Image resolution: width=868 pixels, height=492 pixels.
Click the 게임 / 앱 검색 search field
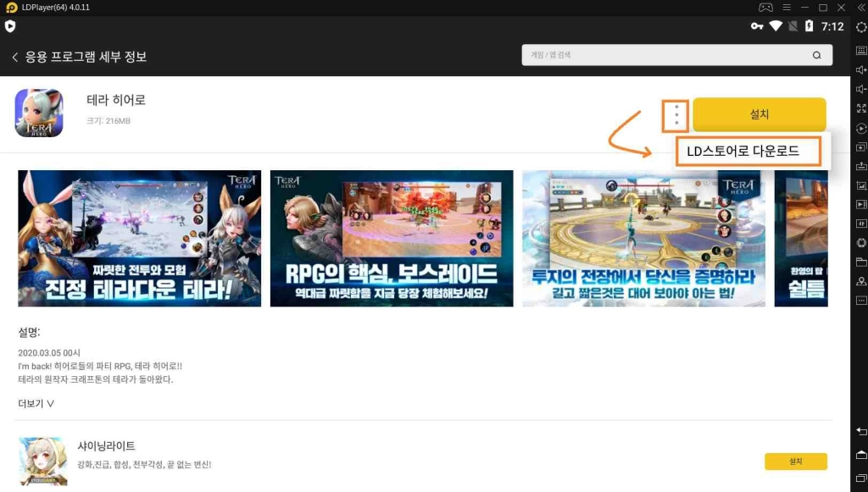coord(677,55)
